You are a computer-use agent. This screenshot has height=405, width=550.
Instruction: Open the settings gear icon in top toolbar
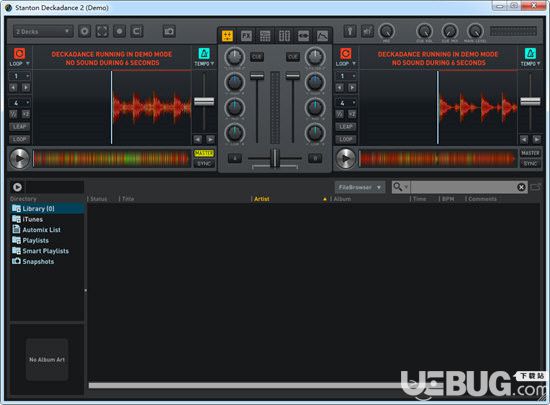(84, 32)
